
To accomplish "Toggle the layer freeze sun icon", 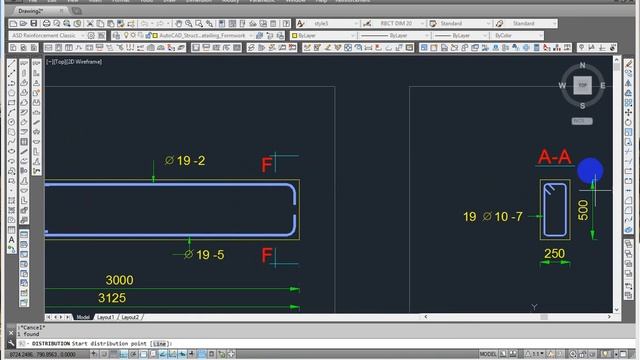I will (133, 36).
